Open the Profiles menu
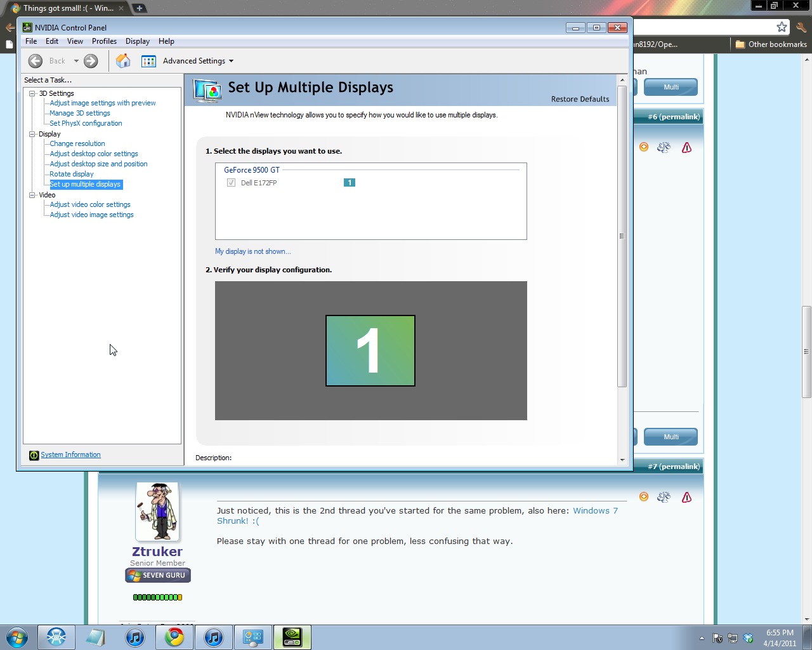 (x=104, y=41)
